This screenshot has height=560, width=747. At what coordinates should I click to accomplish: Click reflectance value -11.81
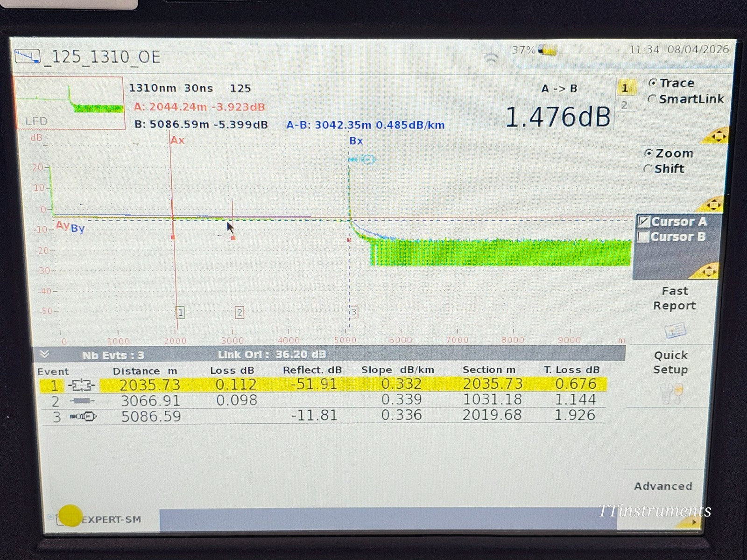(x=314, y=415)
